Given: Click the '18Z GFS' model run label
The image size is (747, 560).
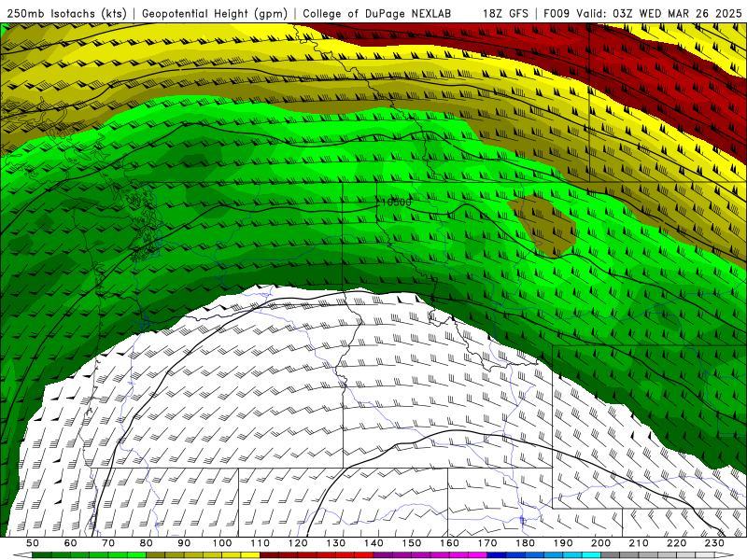Looking at the screenshot, I should tap(505, 13).
